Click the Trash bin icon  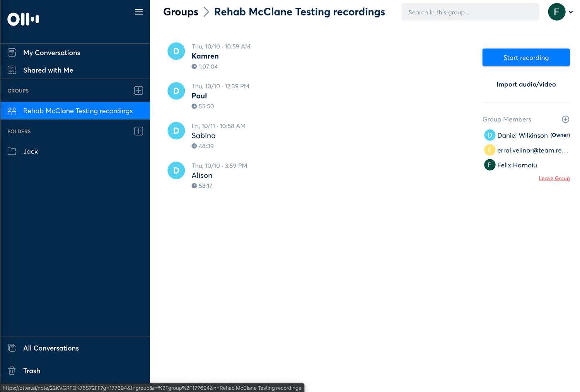pos(12,371)
